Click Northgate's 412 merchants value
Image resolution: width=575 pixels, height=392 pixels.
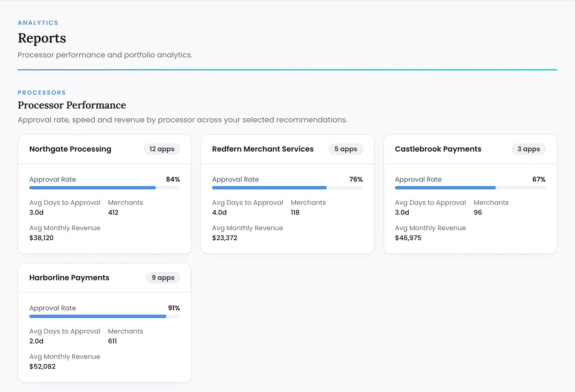tap(113, 213)
